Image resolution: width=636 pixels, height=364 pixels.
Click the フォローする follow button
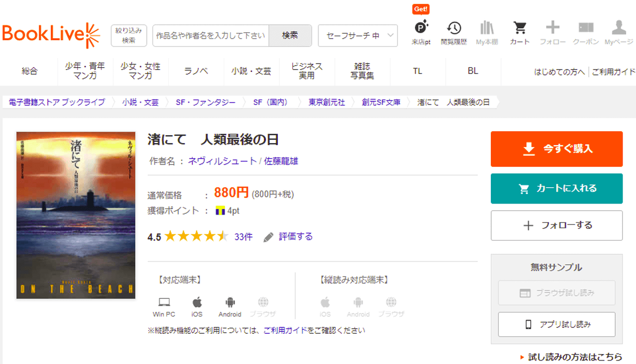[556, 225]
